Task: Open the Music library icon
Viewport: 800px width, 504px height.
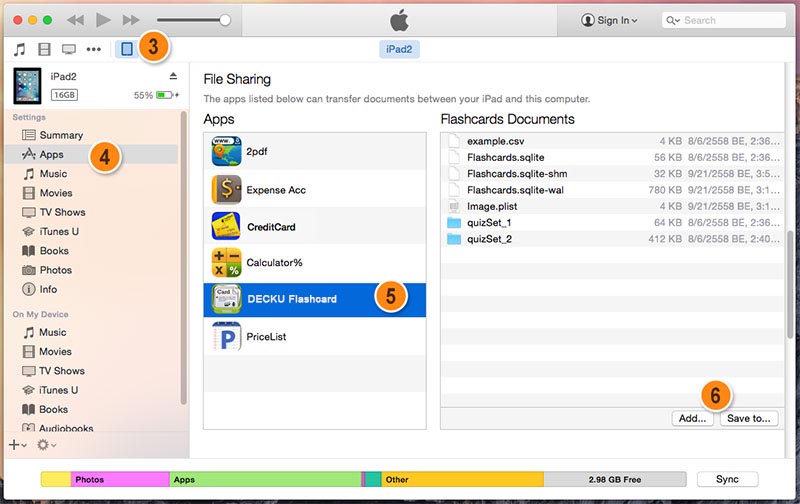Action: 19,49
